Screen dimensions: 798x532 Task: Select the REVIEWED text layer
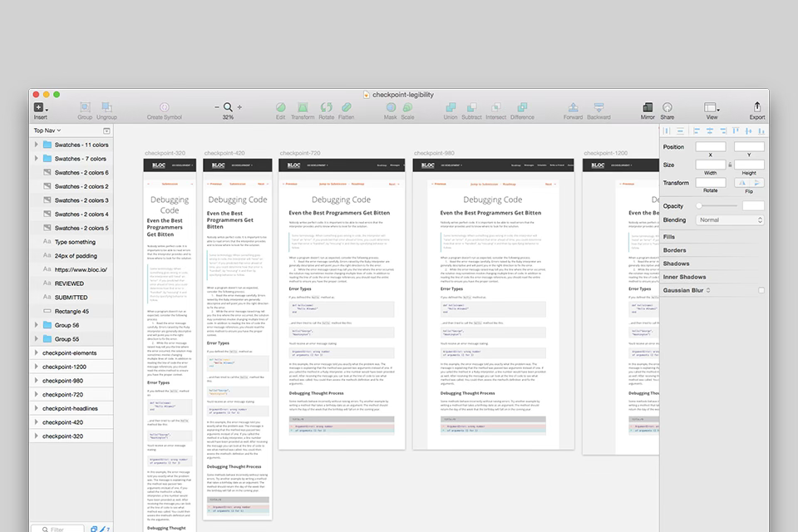(x=71, y=283)
